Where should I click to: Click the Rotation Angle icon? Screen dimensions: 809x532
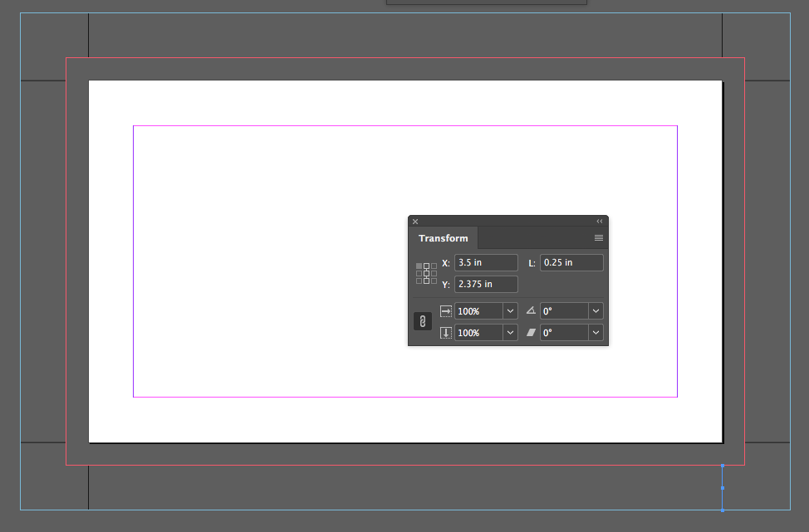[x=531, y=310]
